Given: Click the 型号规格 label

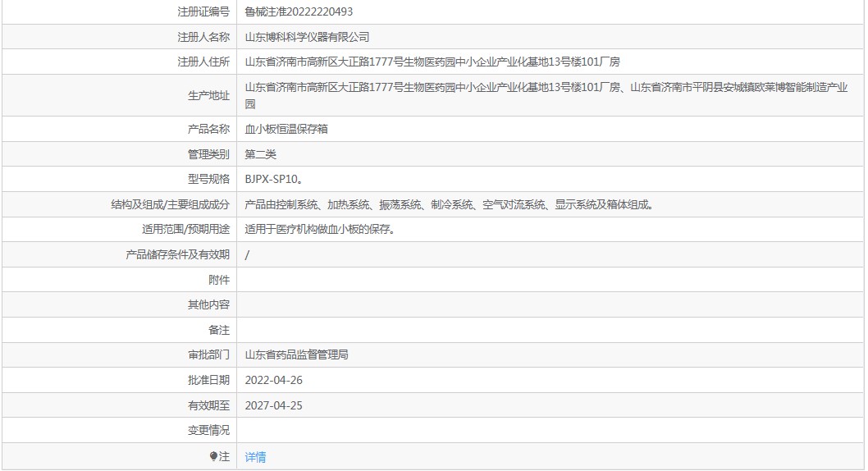Looking at the screenshot, I should 208,180.
